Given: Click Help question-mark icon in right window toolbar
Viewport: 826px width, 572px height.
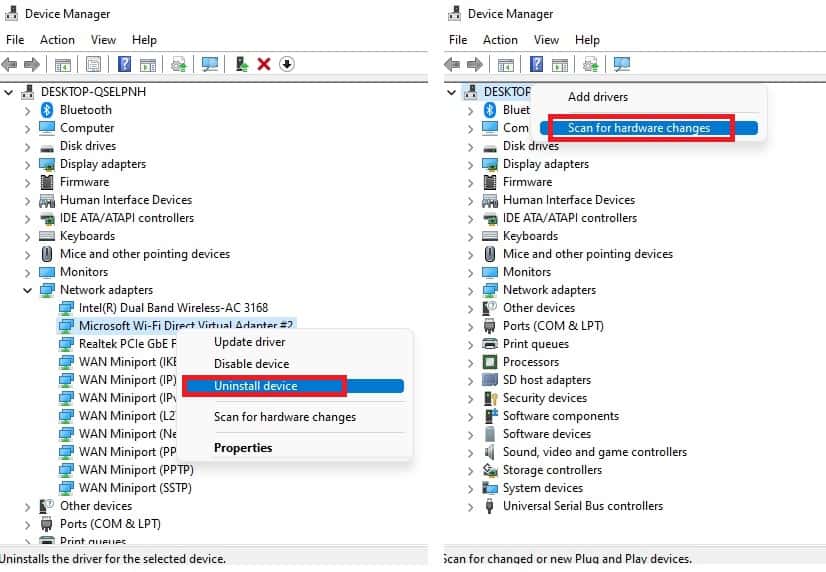Looking at the screenshot, I should [536, 64].
